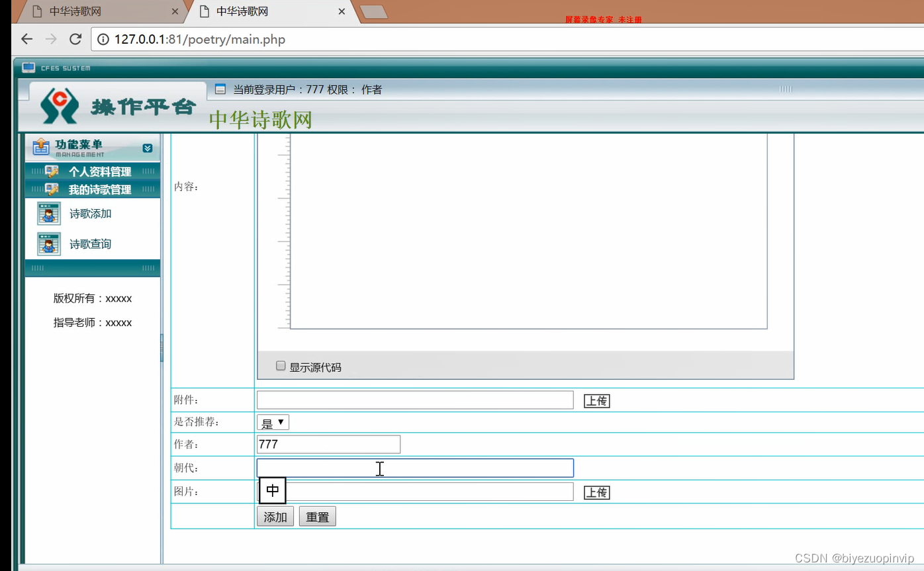Viewport: 924px width, 571px height.
Task: Open a new browser tab
Action: (x=375, y=12)
